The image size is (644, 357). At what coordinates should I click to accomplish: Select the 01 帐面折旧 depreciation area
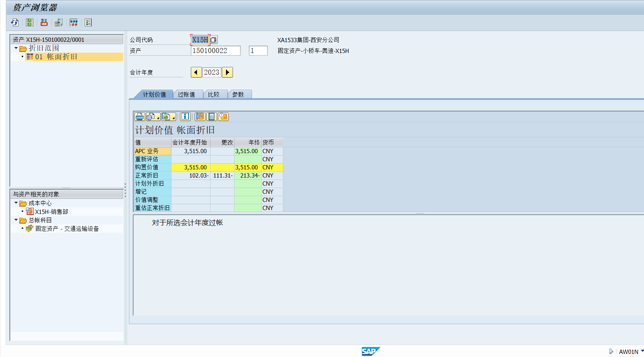[x=58, y=56]
